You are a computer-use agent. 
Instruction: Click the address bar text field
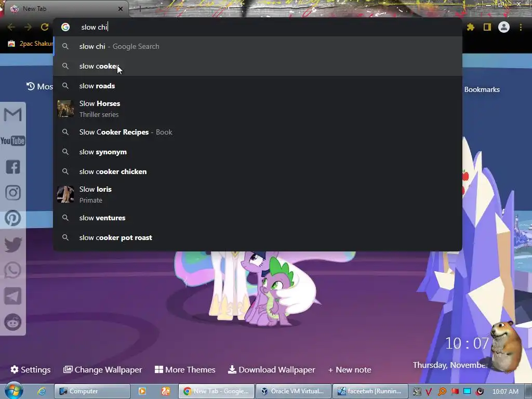[258, 27]
